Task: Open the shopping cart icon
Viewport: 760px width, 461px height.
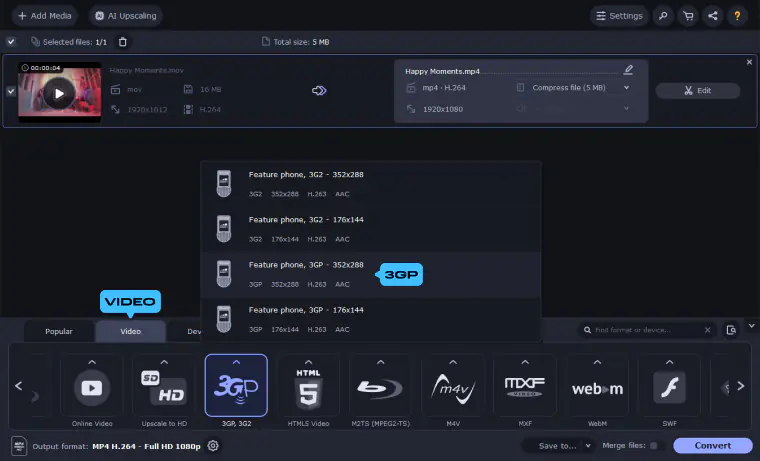Action: 688,16
